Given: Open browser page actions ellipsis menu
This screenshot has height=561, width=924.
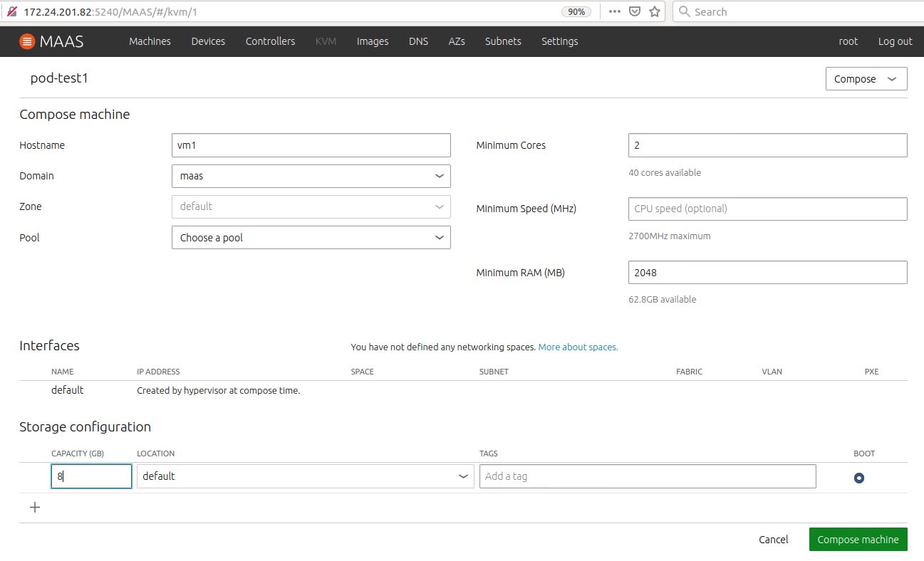Looking at the screenshot, I should [x=614, y=11].
